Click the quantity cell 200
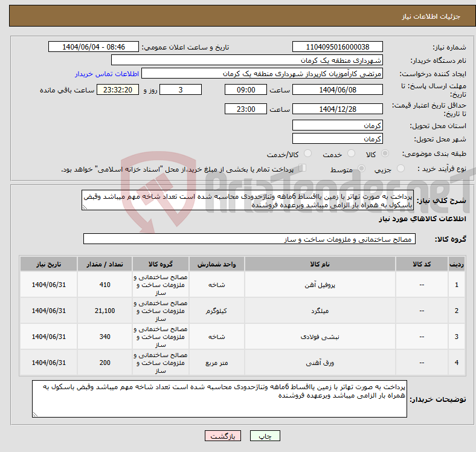 [x=105, y=363]
